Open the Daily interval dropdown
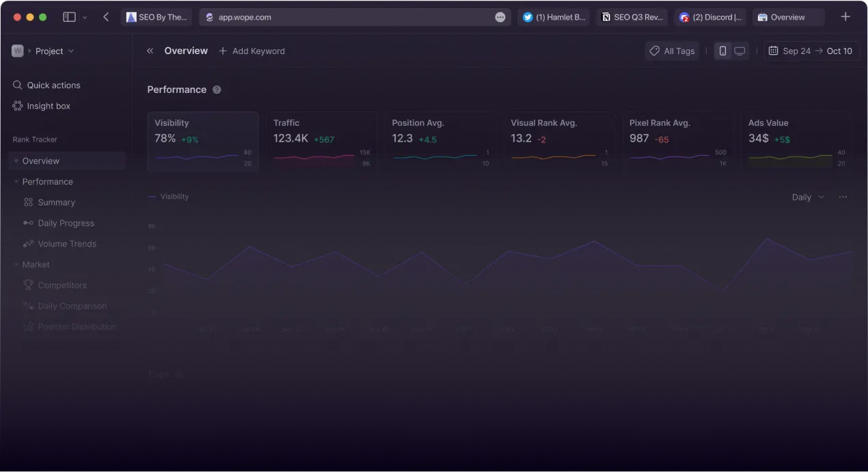Viewport: 868px width, 472px height. [808, 197]
